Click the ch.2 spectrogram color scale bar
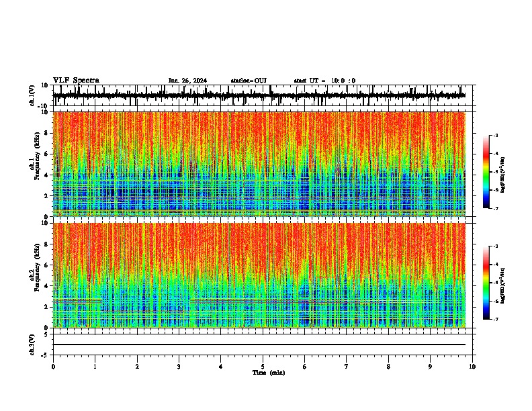 [x=486, y=283]
